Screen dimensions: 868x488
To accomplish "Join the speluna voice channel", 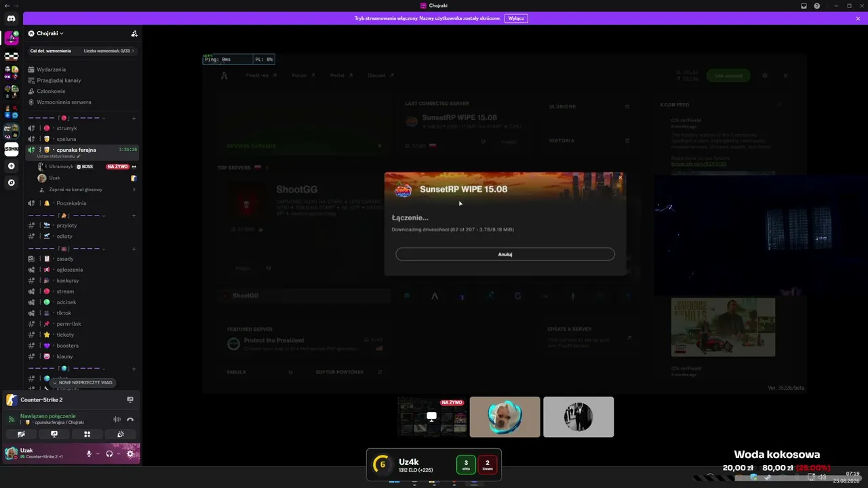I will (83, 139).
